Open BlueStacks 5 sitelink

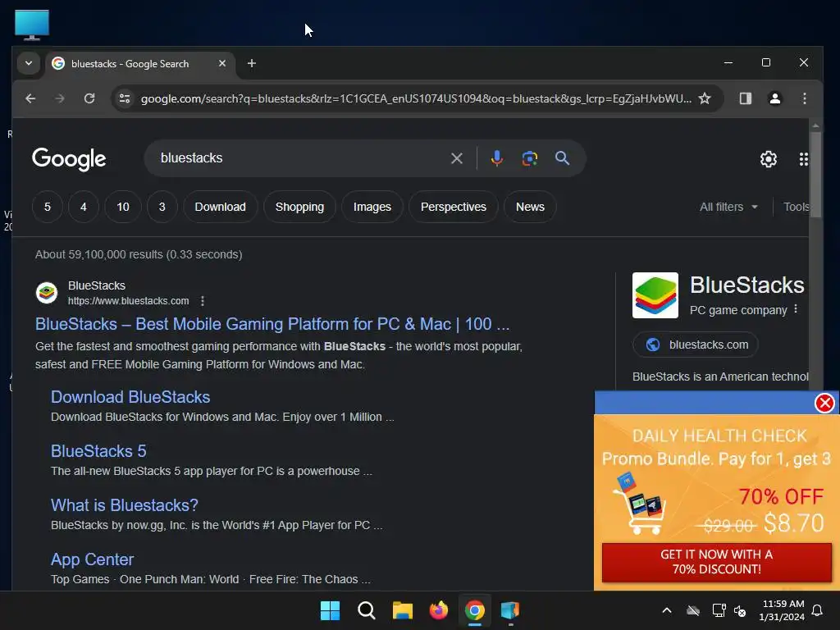tap(98, 451)
